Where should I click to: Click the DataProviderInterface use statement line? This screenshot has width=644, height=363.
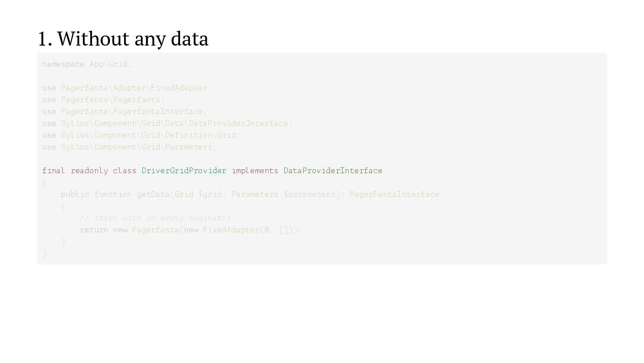point(167,124)
